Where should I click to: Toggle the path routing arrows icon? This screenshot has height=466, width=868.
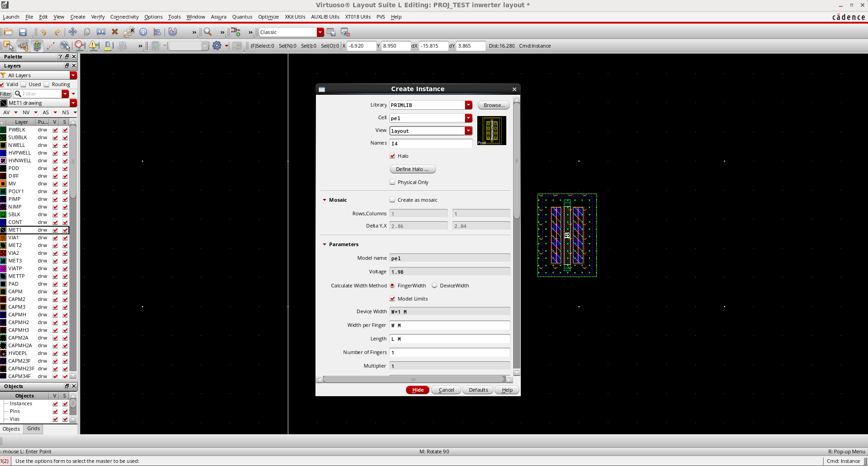[23, 46]
